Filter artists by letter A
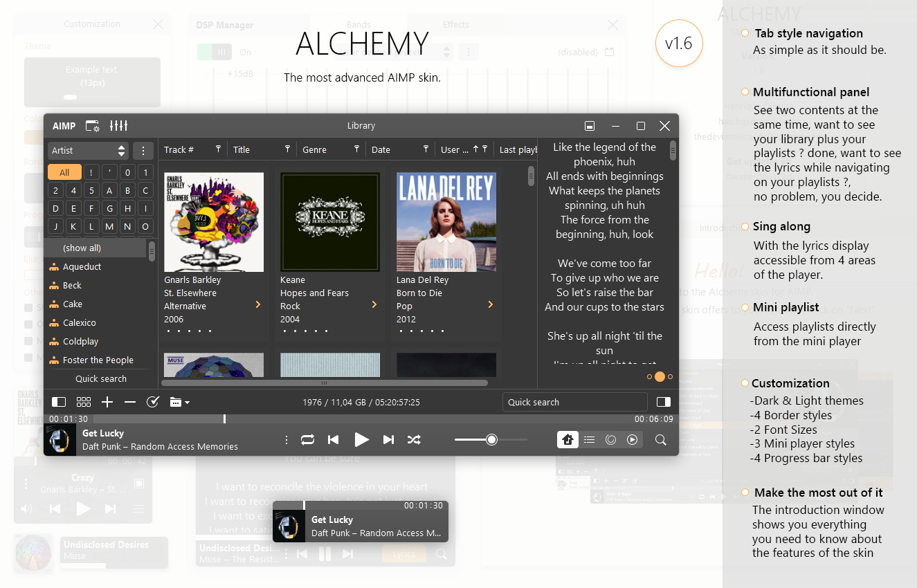The width and height of the screenshot is (917, 588). pyautogui.click(x=109, y=190)
